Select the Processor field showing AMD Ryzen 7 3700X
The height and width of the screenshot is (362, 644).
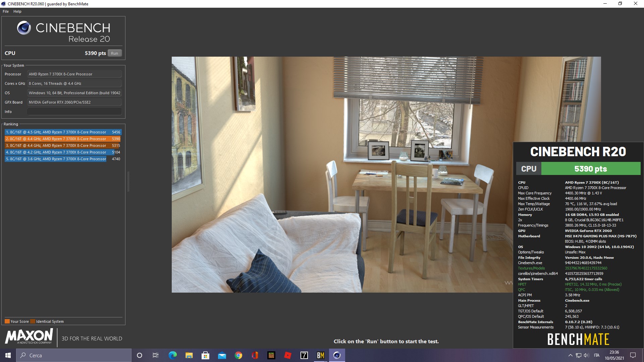(x=74, y=74)
